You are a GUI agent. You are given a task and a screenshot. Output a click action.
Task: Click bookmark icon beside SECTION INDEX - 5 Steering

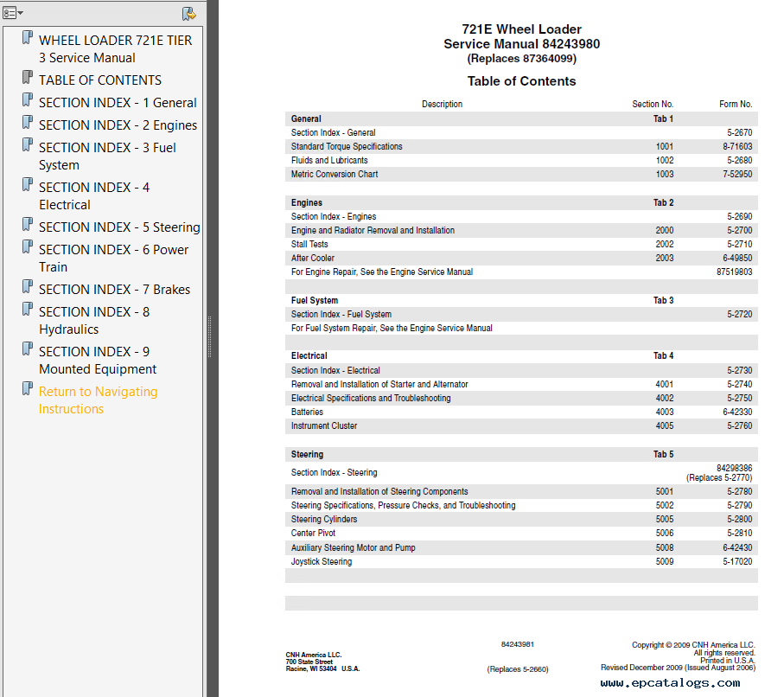point(28,225)
